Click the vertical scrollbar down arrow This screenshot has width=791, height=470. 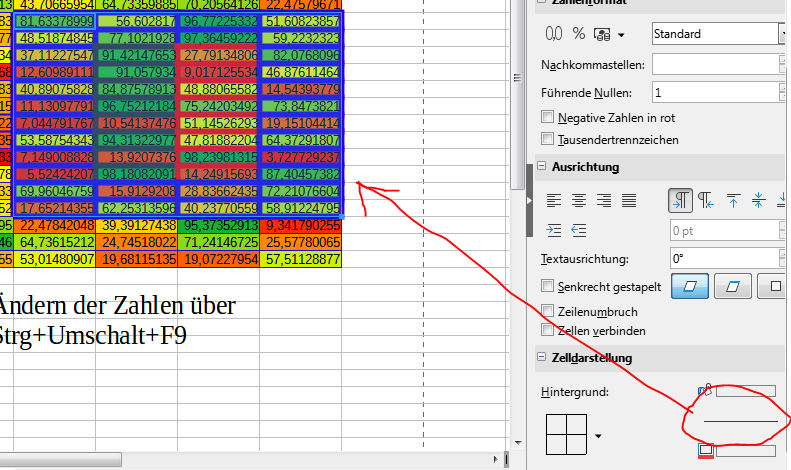(518, 443)
